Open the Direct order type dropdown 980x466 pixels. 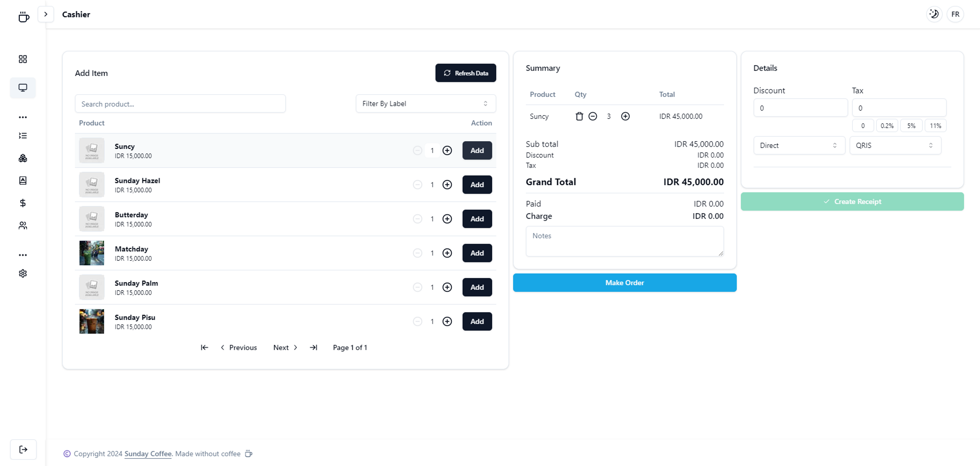pyautogui.click(x=799, y=145)
